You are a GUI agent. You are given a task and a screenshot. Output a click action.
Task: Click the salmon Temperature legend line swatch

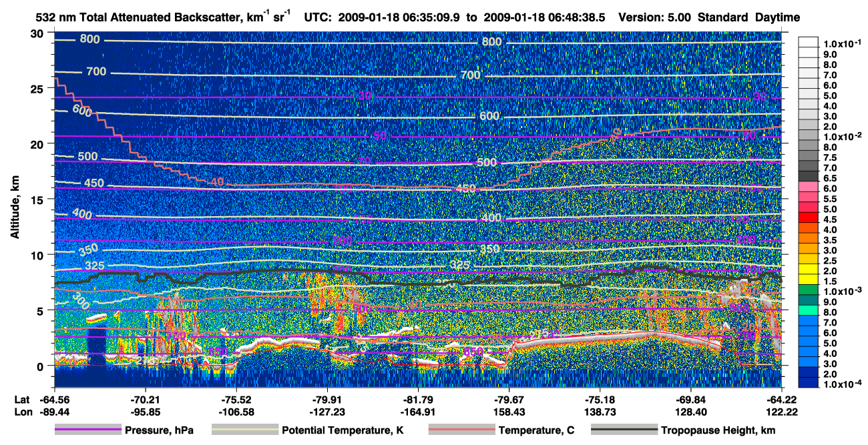[461, 430]
